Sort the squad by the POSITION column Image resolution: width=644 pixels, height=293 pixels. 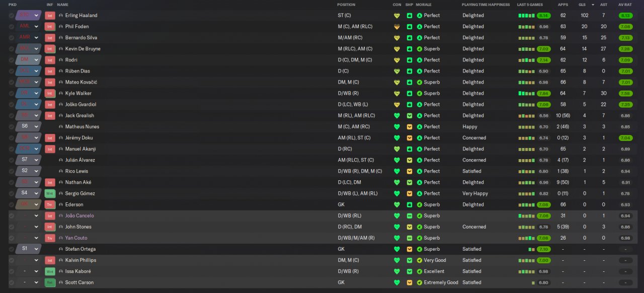346,5
